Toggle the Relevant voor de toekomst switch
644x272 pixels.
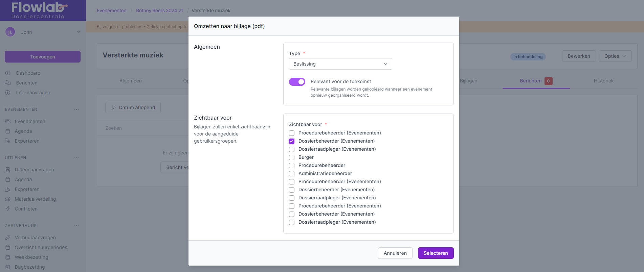tap(297, 82)
